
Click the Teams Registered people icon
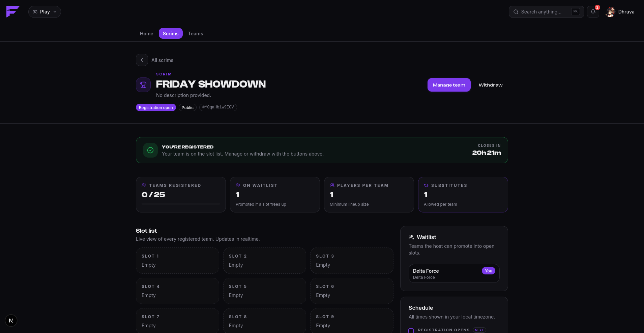(144, 185)
